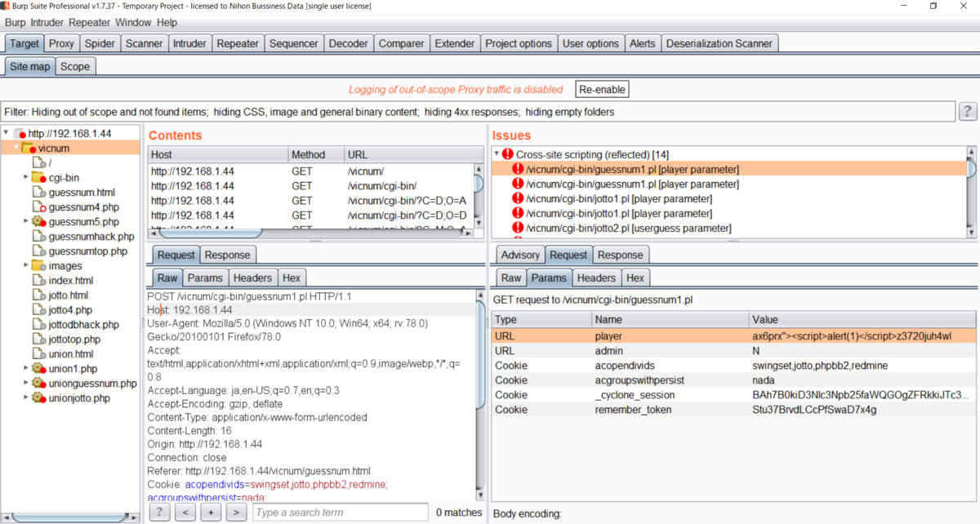Screen dimensions: 980x524
Task: Switch to the Scanner tab
Action: 145,43
